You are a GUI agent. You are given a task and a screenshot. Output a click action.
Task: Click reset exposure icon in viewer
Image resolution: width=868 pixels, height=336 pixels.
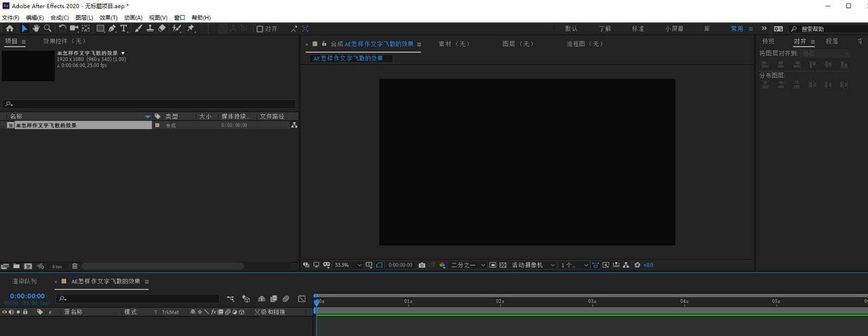tap(637, 265)
